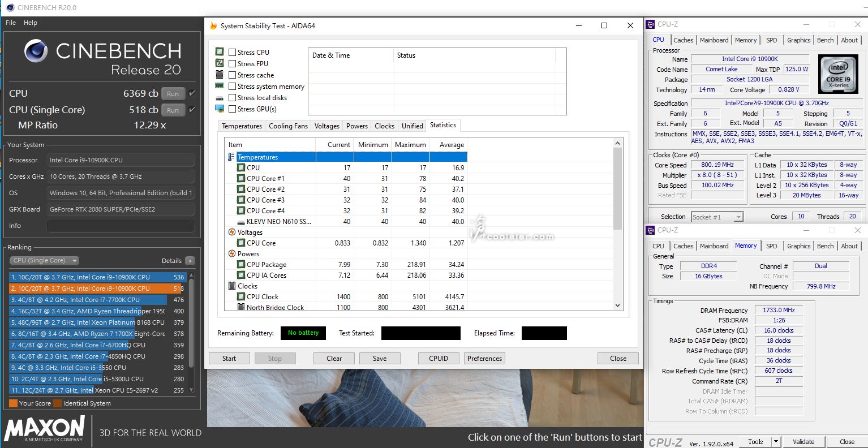Click the North Bridge Clock chip icon
Screen dimensions: 868x448
[241, 307]
